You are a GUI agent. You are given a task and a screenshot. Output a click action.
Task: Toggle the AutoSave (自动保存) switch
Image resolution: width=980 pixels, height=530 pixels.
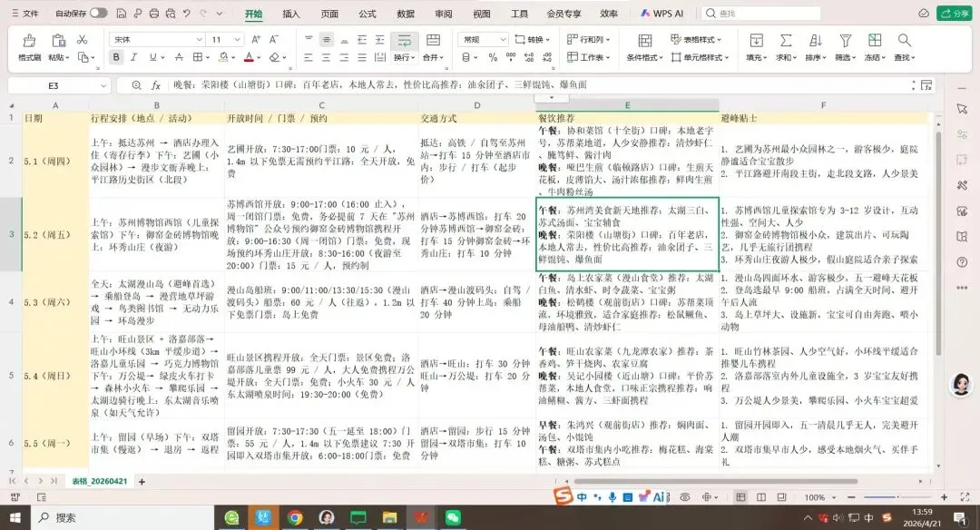click(98, 13)
